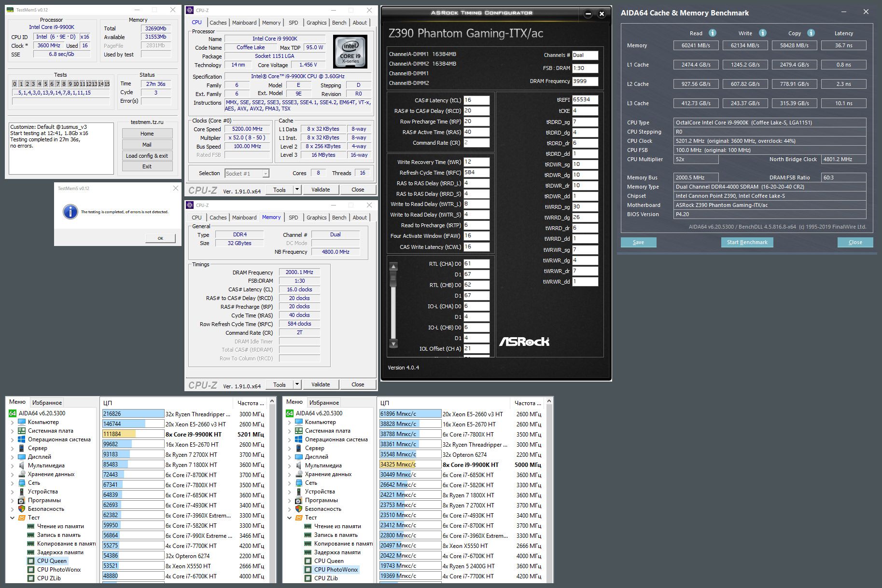
Task: Click the Intel Core i9 X-series logo
Action: coord(350,52)
